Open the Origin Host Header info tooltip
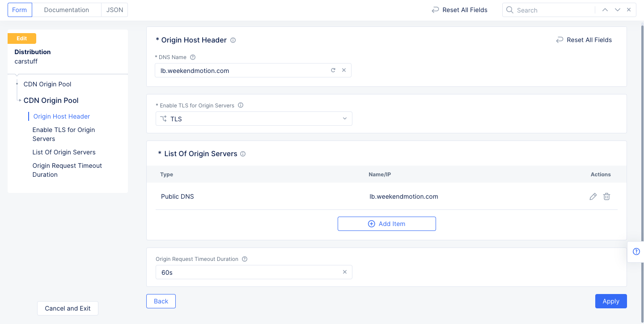 point(233,40)
